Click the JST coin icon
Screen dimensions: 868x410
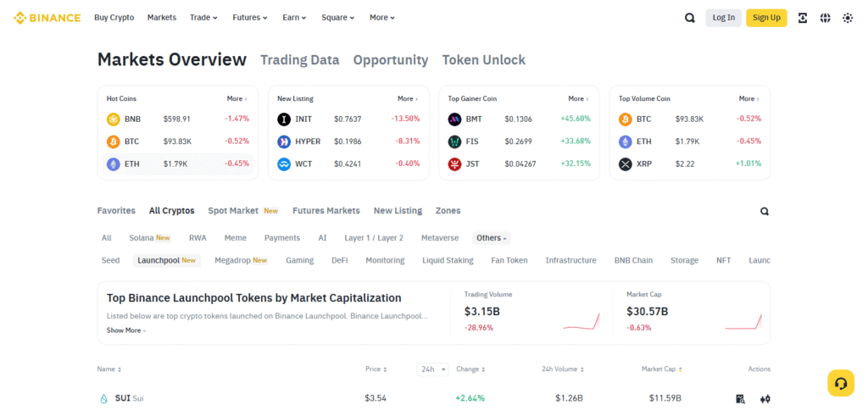(x=454, y=163)
